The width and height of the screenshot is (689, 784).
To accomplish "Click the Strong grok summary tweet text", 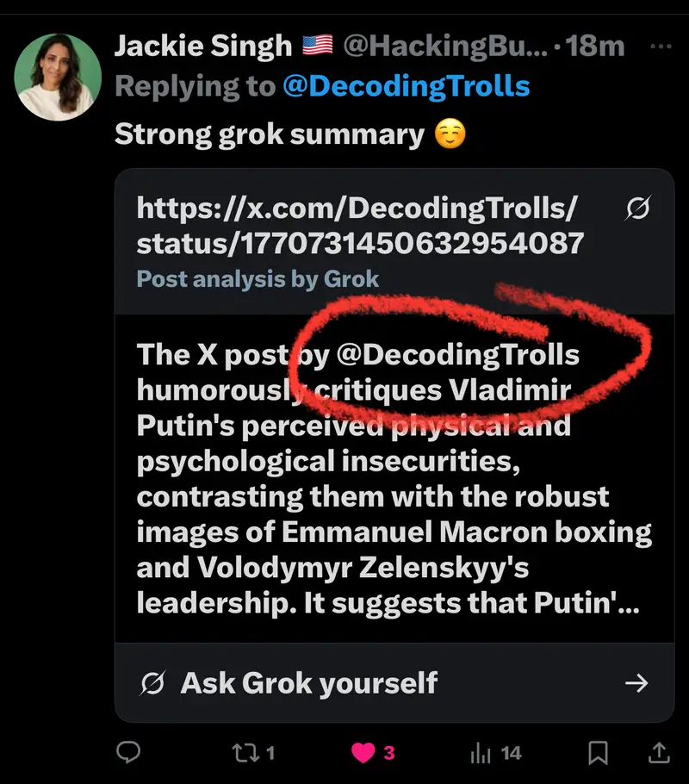I will [269, 134].
